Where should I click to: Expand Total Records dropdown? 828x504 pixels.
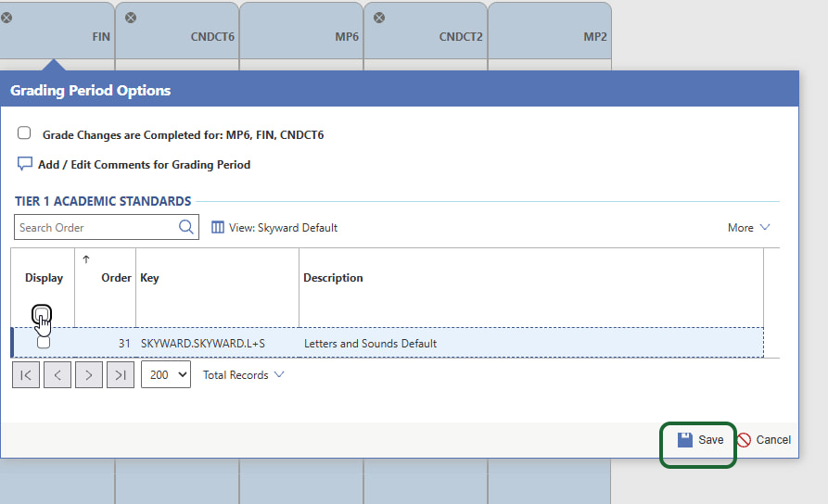(244, 374)
